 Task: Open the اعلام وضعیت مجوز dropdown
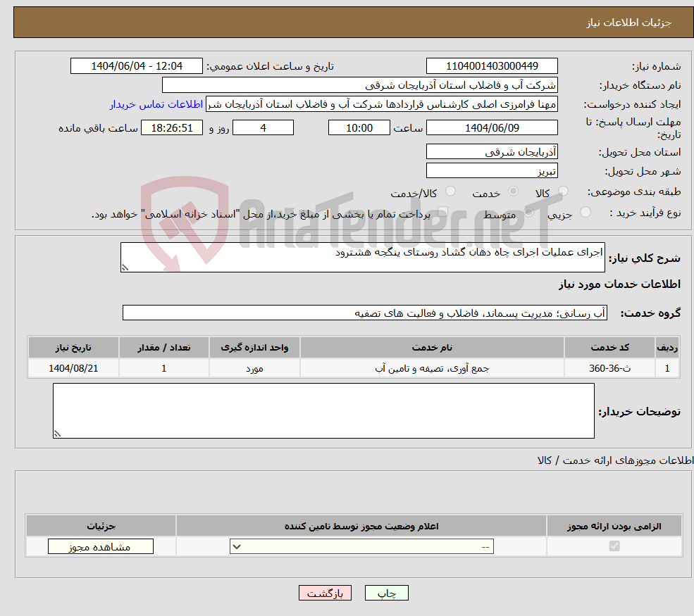tap(361, 546)
